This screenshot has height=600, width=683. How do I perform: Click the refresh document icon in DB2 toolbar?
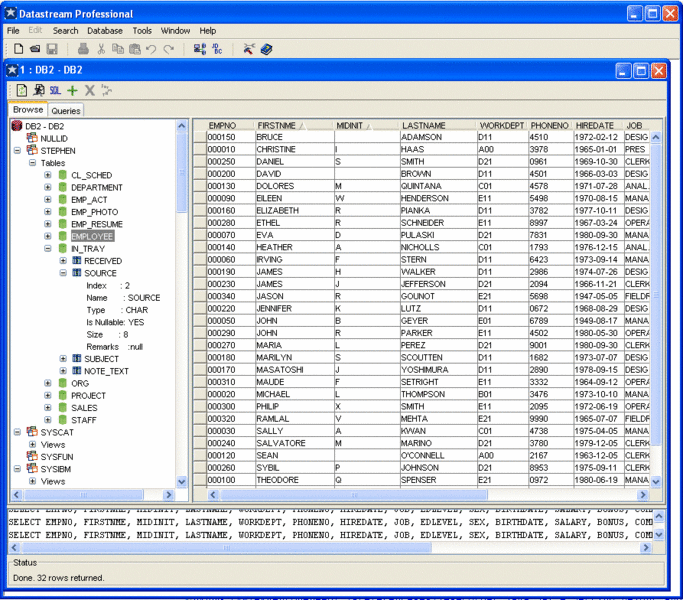click(x=22, y=91)
